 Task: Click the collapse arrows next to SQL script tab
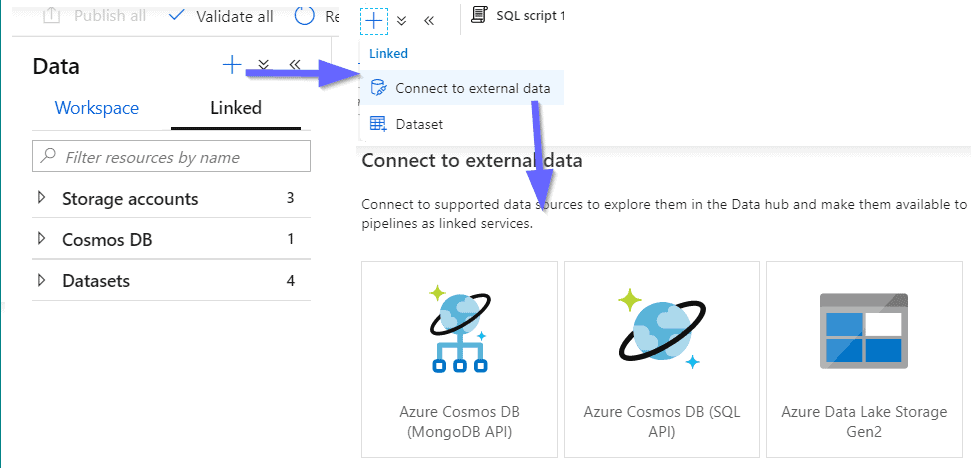coord(429,20)
